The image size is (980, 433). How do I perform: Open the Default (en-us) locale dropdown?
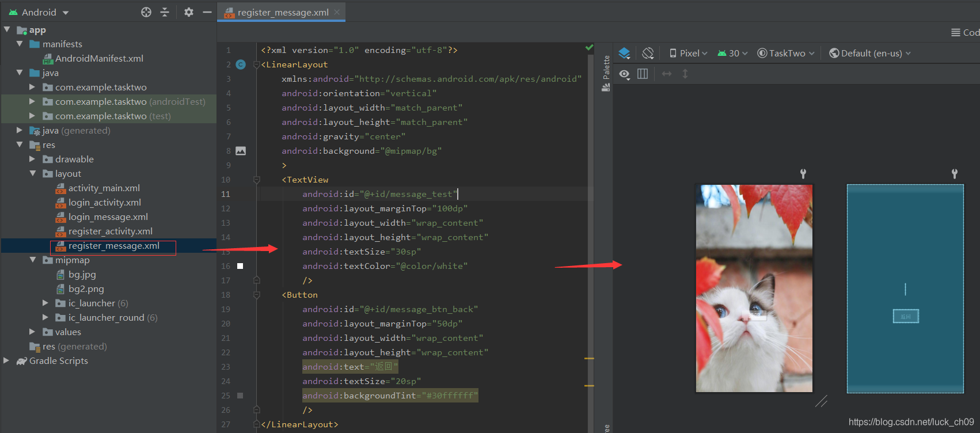coord(870,53)
